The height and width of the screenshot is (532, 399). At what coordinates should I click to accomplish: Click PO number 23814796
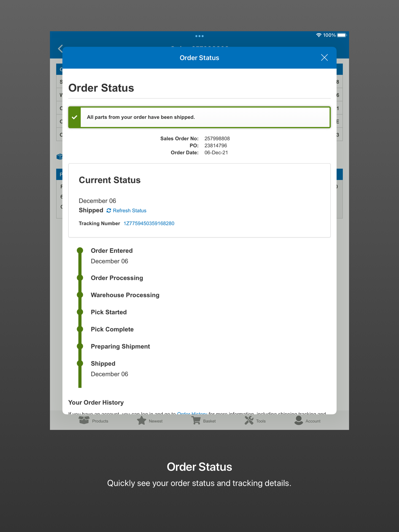coord(215,146)
